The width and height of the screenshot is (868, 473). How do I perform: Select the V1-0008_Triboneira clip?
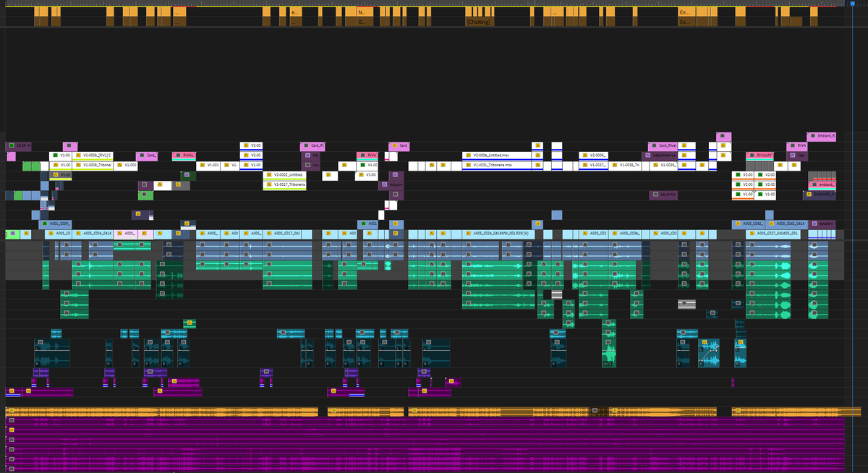pos(93,166)
